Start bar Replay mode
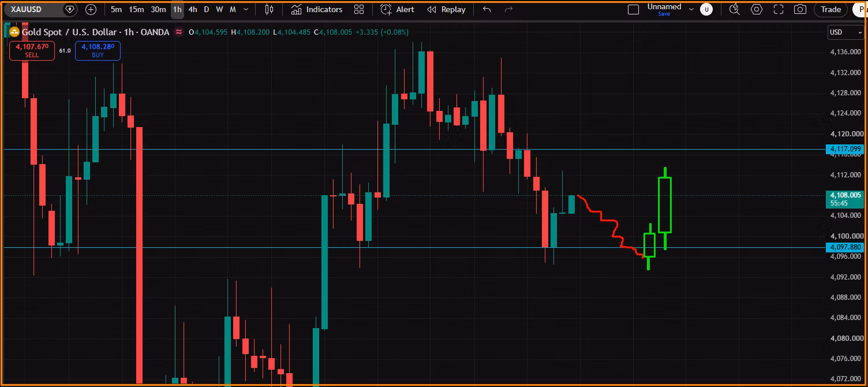 (x=446, y=9)
